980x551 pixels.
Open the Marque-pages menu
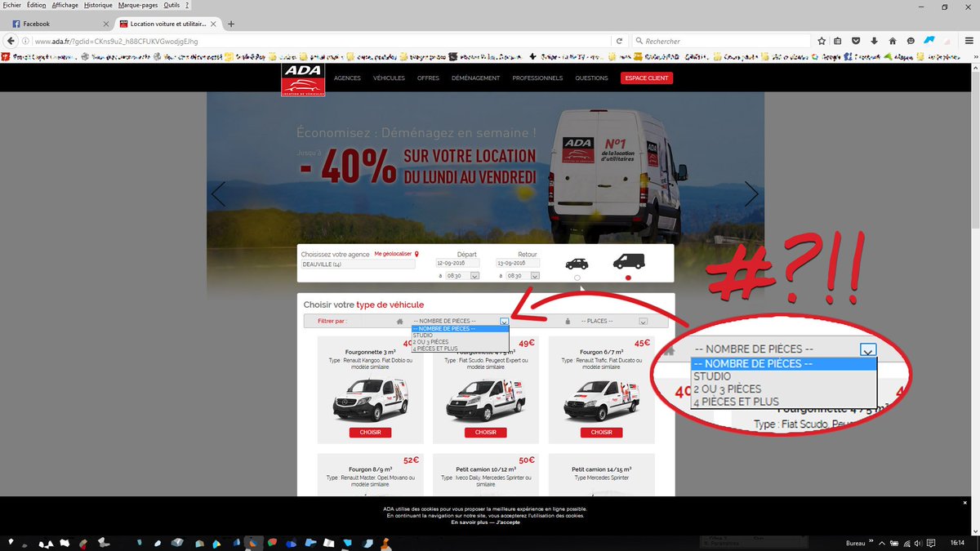pos(138,5)
